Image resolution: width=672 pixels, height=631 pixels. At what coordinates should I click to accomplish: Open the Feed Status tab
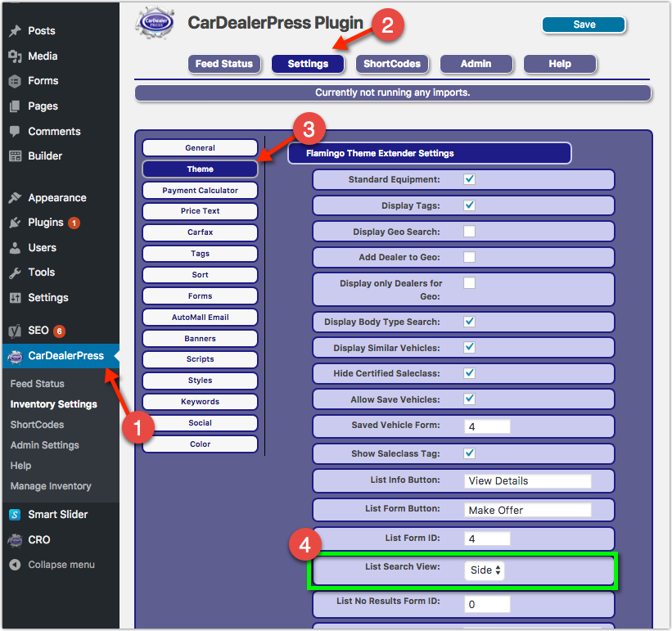click(x=224, y=64)
